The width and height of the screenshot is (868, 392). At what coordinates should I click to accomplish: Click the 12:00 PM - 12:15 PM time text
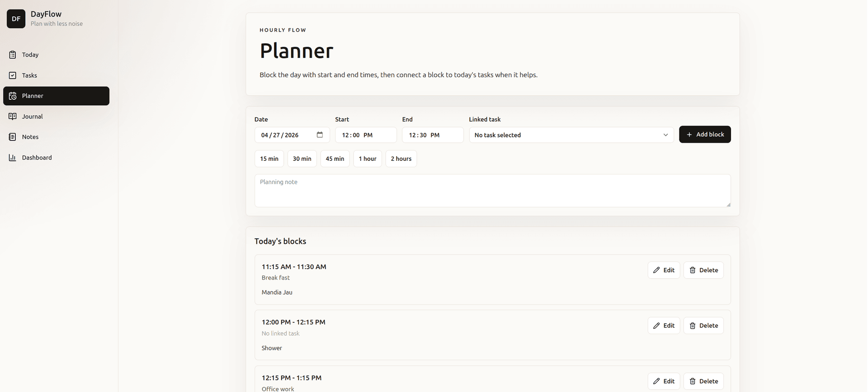point(293,322)
